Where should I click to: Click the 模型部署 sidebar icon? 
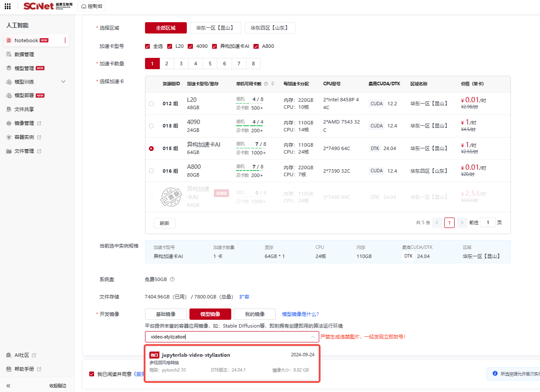click(x=9, y=95)
